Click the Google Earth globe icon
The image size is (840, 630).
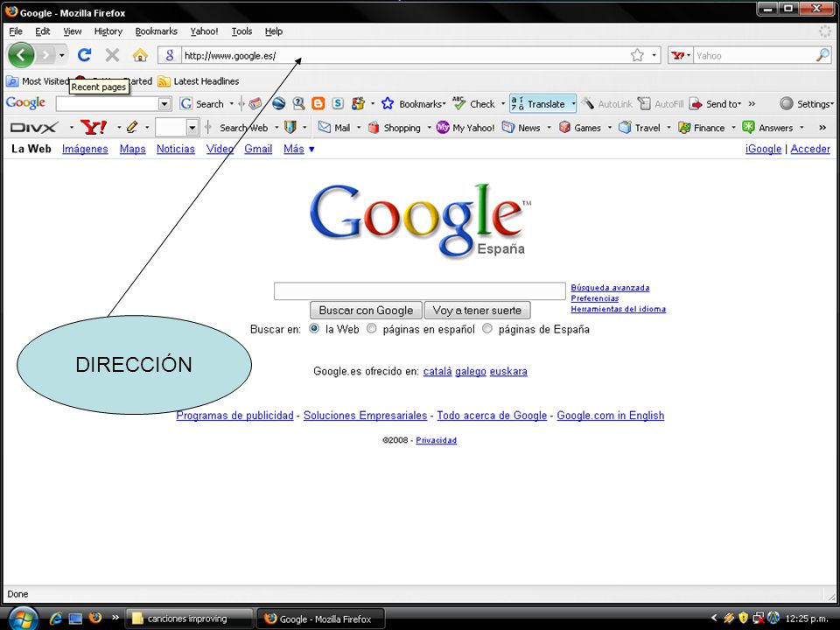click(278, 103)
